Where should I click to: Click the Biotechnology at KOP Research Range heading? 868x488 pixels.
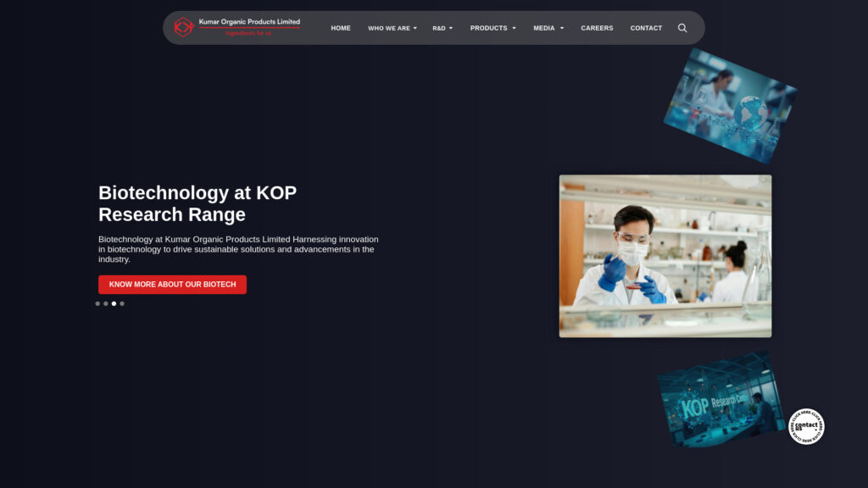198,203
